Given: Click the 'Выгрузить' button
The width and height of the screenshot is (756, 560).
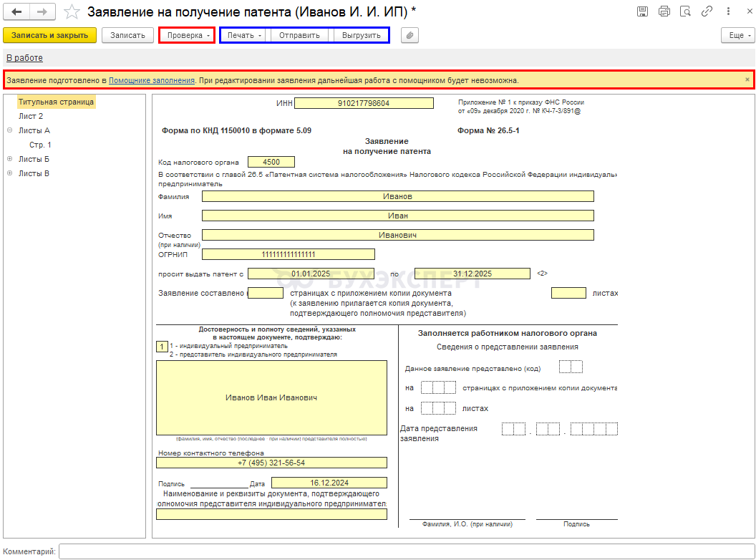Looking at the screenshot, I should pos(361,35).
